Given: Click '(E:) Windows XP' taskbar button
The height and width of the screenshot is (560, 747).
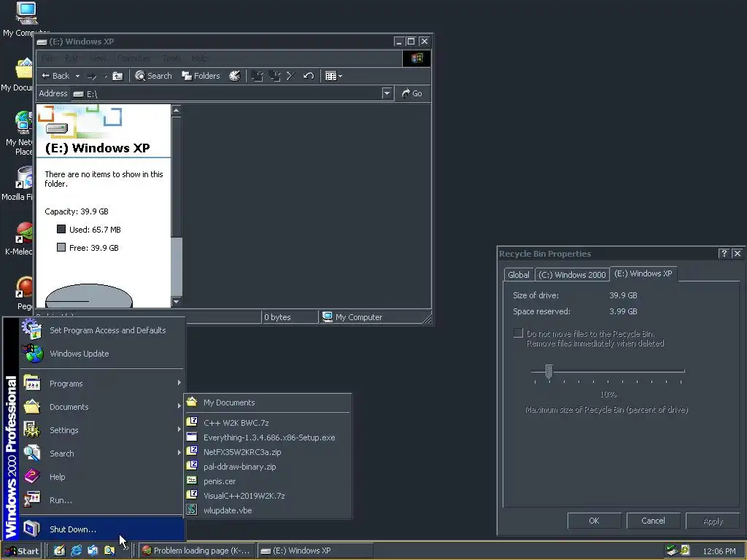Looking at the screenshot, I should tap(314, 551).
